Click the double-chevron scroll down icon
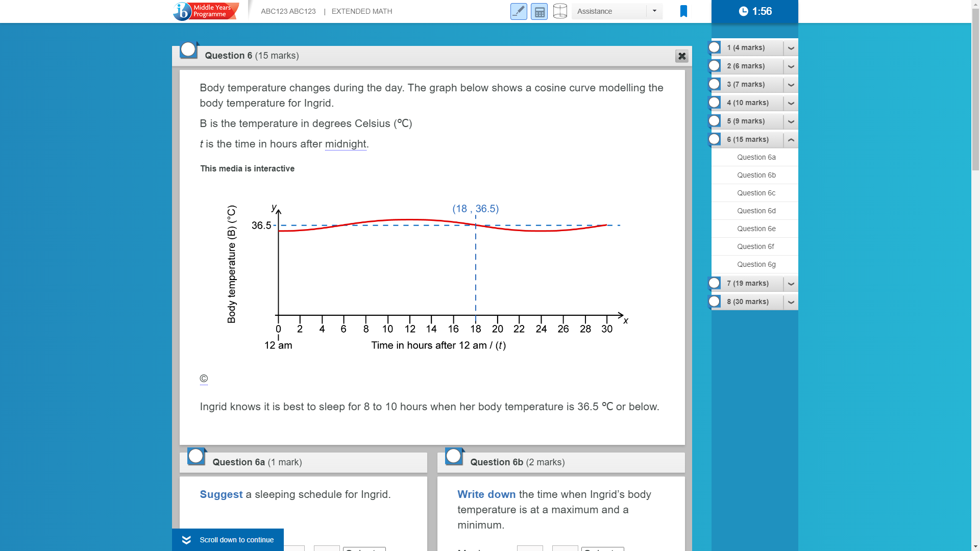Viewport: 980px width, 551px height. pos(186,540)
